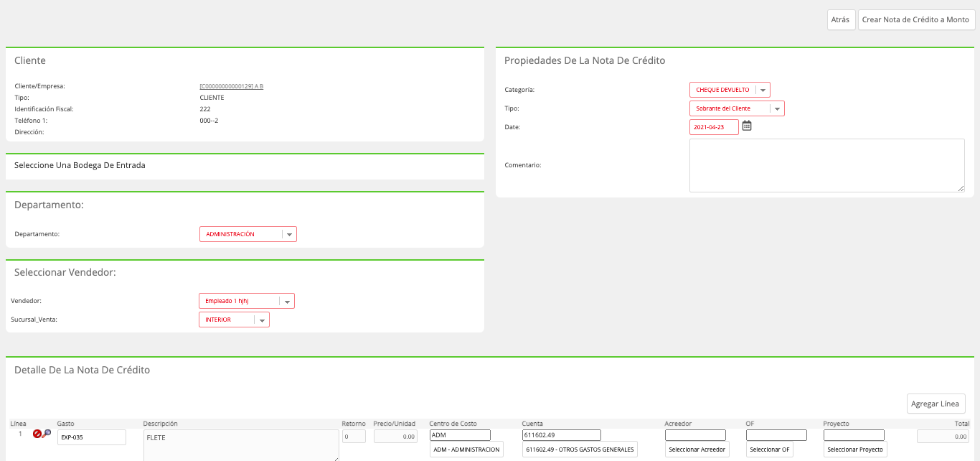The image size is (980, 461).
Task: Click the Total field on line 1
Action: coord(943,436)
